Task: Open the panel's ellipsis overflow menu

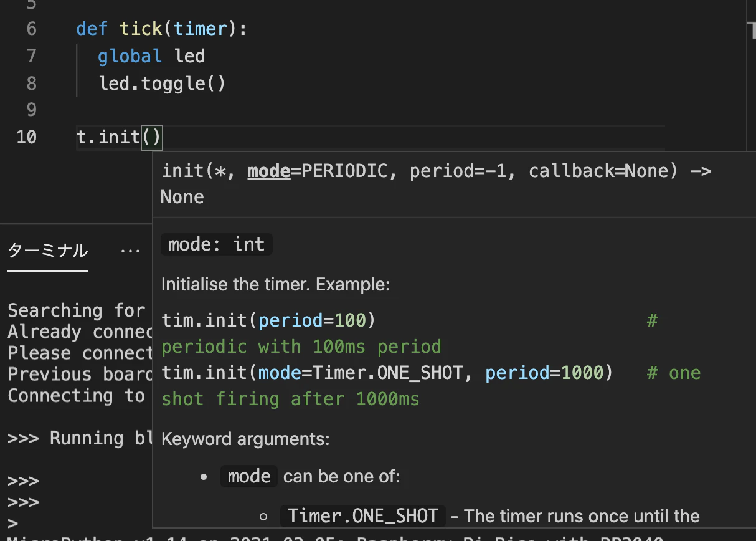Action: pyautogui.click(x=130, y=251)
